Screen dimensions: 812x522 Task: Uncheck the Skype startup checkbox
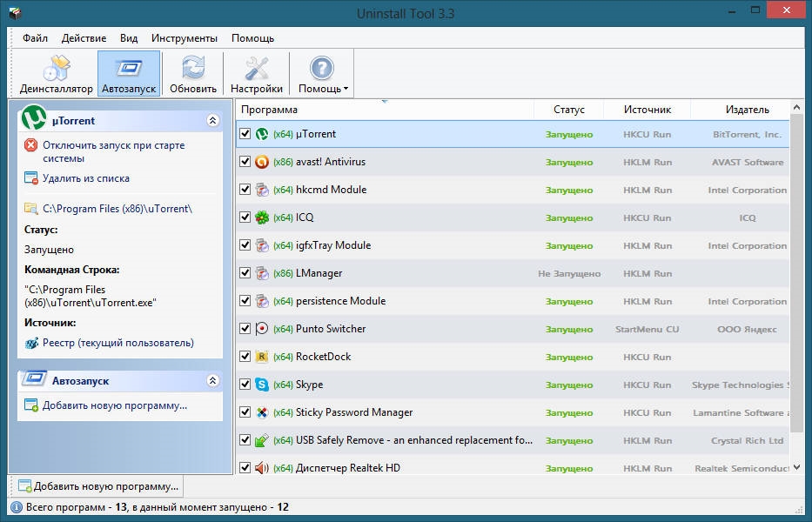(245, 385)
